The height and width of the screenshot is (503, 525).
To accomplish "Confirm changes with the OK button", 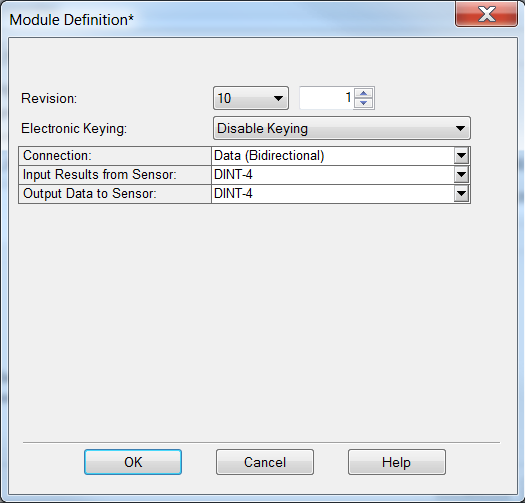I will 133,462.
